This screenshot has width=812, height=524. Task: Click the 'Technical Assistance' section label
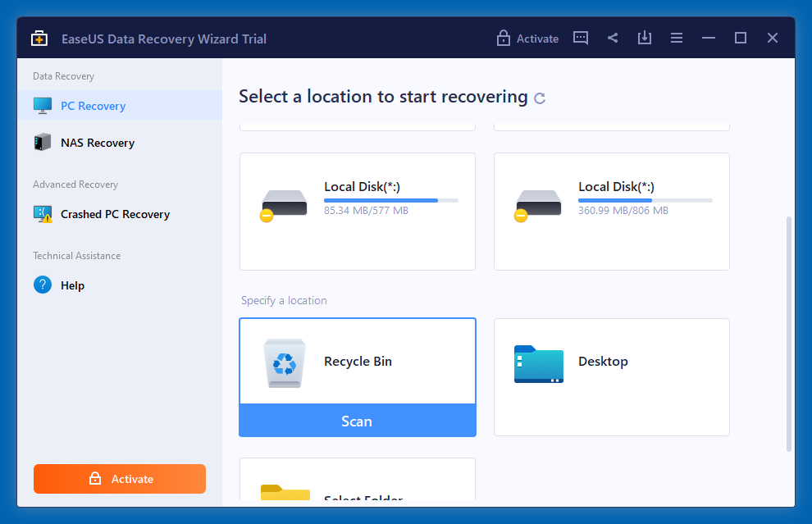click(x=76, y=256)
